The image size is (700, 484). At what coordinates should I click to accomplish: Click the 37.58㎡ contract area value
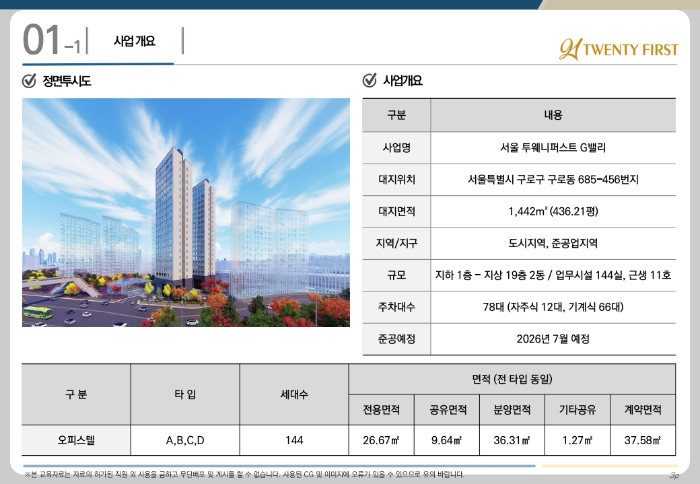click(x=643, y=440)
